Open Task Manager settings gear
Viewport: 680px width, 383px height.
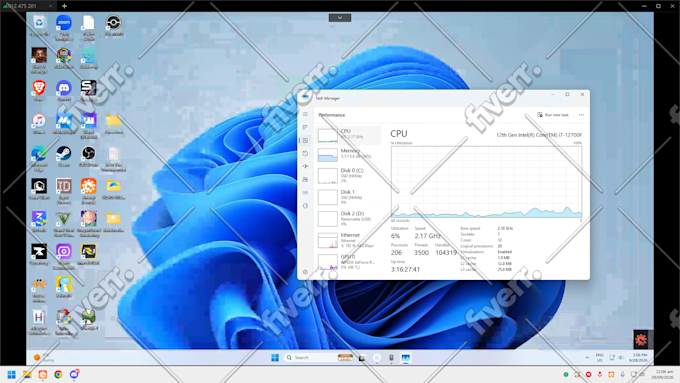(305, 272)
